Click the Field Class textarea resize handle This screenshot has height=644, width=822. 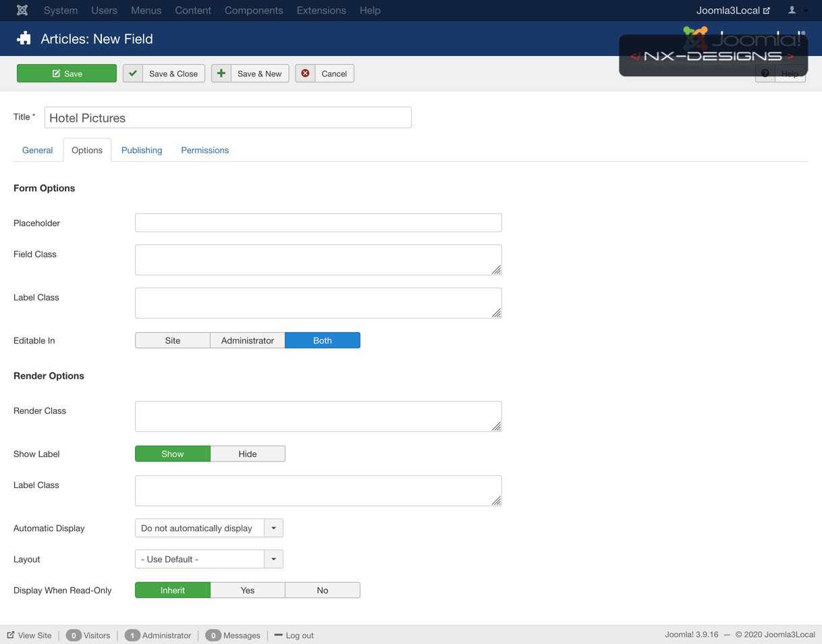point(496,269)
